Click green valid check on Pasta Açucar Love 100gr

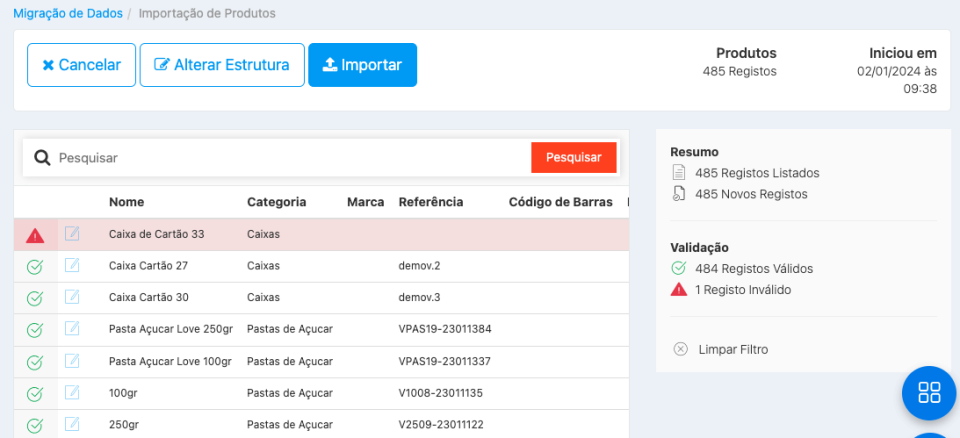pos(35,361)
